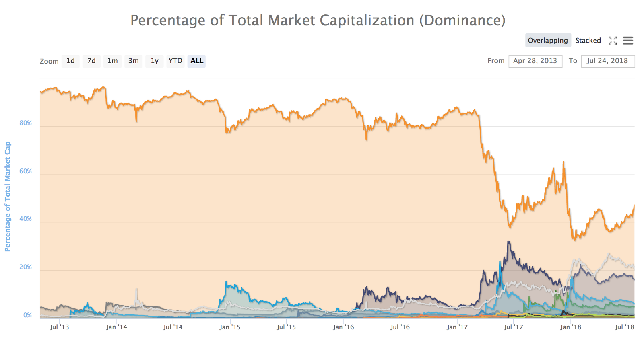
Task: Click the chart title text
Action: coord(318,21)
